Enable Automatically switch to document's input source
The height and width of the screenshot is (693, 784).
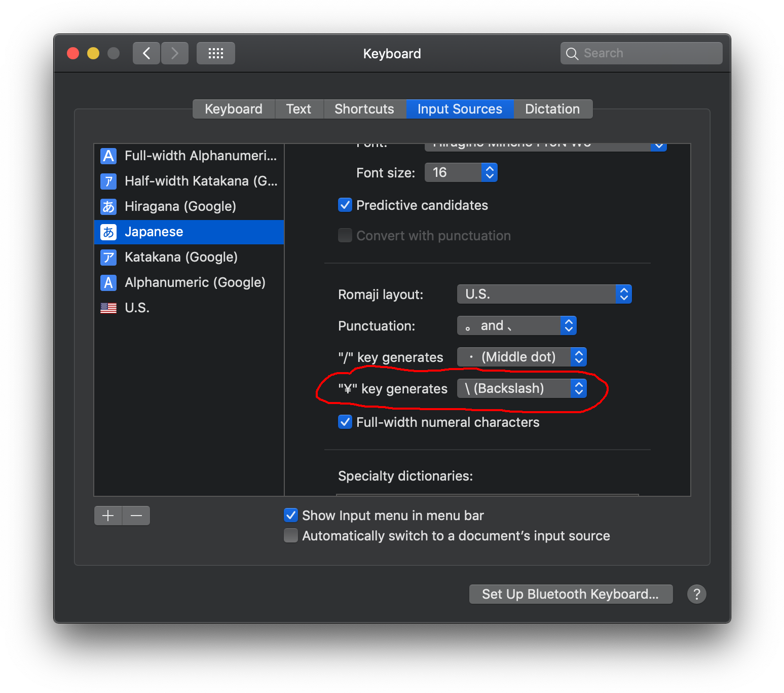[290, 535]
